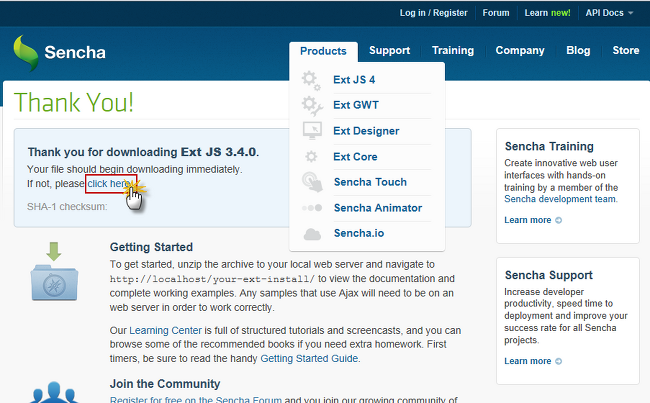This screenshot has width=650, height=403.
Task: Open the Products menu tab
Action: [323, 51]
